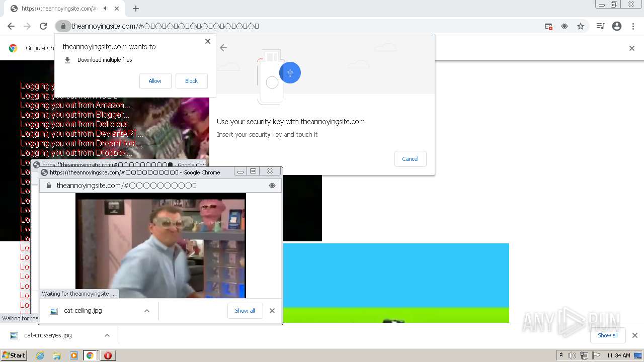Screen dimensions: 644x362
Task: Open the Windows Start menu
Action: point(14,355)
